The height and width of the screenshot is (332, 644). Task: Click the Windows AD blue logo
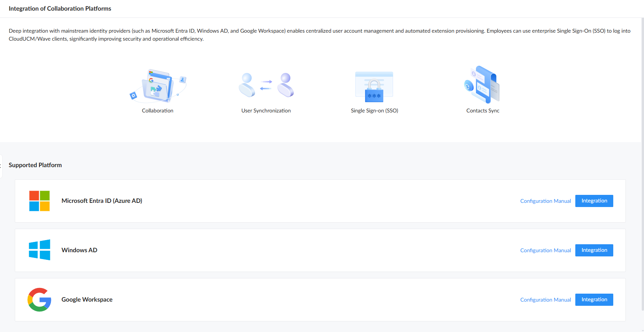pos(39,250)
